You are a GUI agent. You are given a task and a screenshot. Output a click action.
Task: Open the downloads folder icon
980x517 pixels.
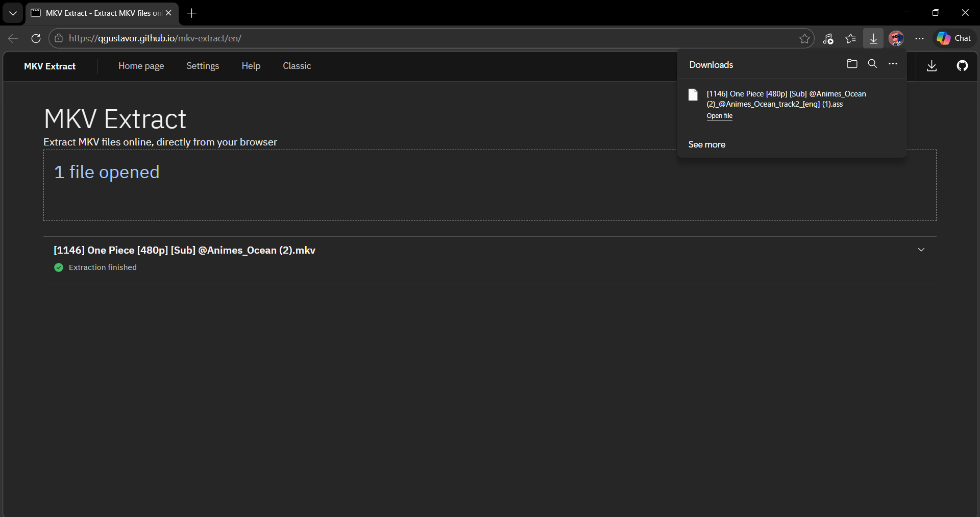[852, 64]
